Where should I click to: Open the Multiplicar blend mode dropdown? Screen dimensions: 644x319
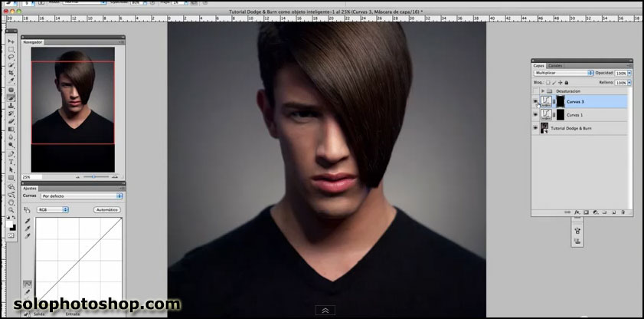564,73
